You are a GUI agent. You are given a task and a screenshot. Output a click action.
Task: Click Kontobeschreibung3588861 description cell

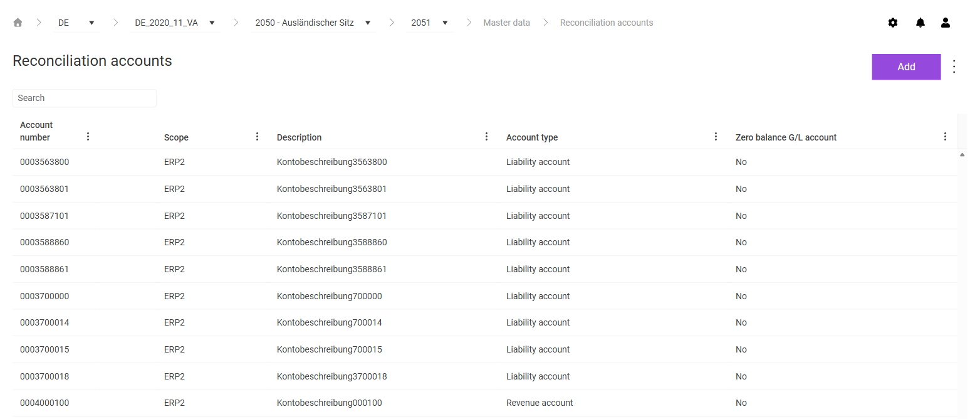coord(332,269)
